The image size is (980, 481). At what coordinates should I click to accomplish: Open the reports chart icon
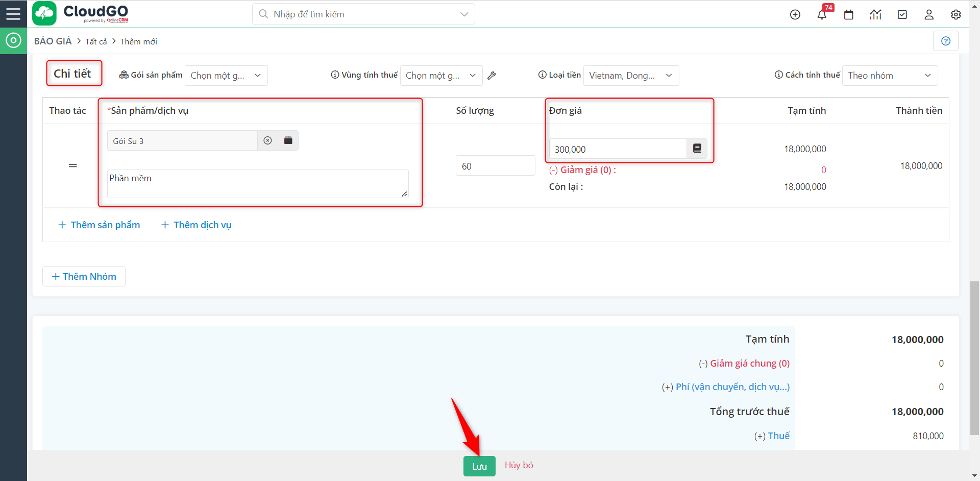875,15
